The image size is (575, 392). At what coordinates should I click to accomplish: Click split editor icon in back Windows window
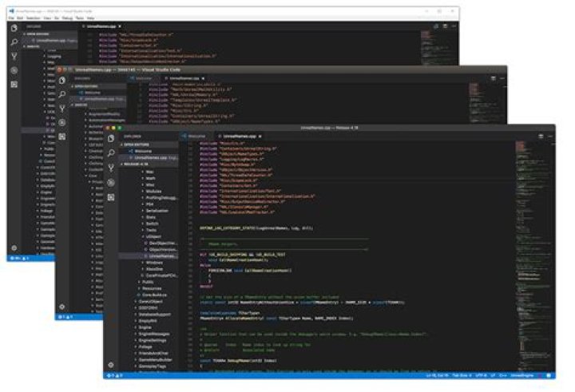pyautogui.click(x=445, y=26)
